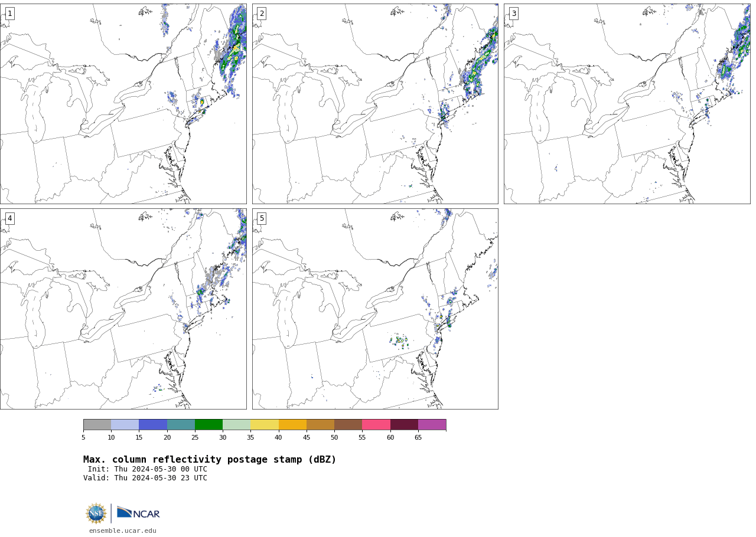Click the purple 65+ dBZ swatch
Viewport: 756px width, 537px height.
432,425
